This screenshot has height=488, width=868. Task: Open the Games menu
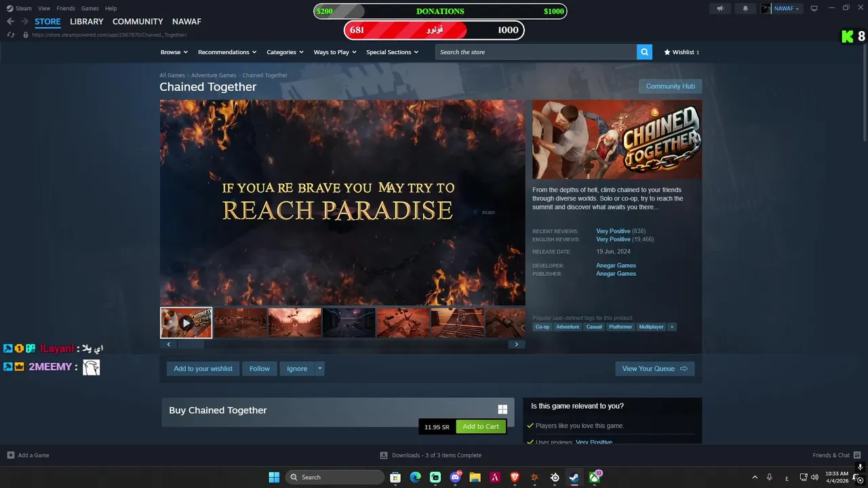pyautogui.click(x=90, y=9)
